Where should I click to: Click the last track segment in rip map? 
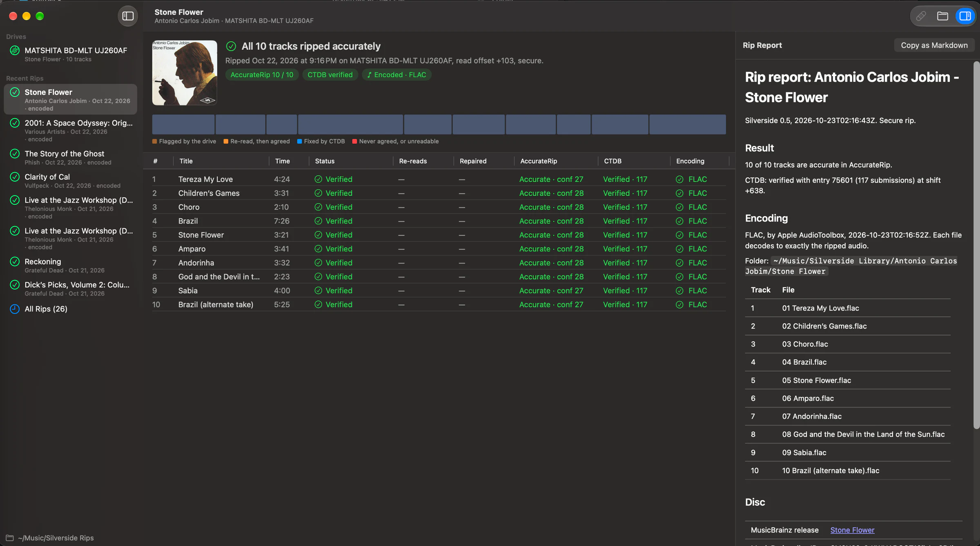click(x=688, y=124)
